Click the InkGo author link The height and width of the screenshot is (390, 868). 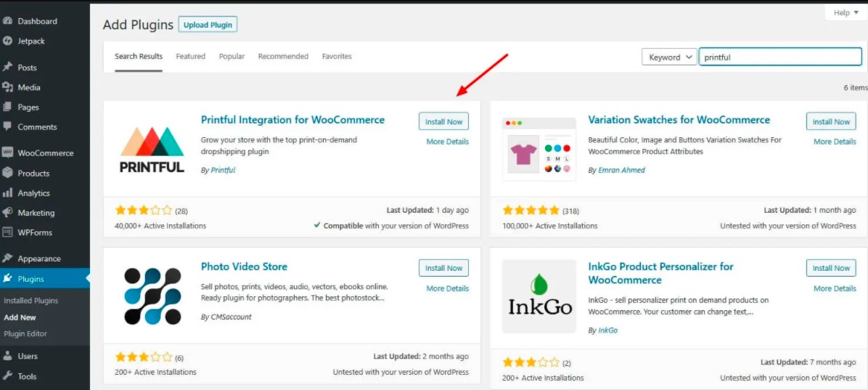pyautogui.click(x=608, y=330)
